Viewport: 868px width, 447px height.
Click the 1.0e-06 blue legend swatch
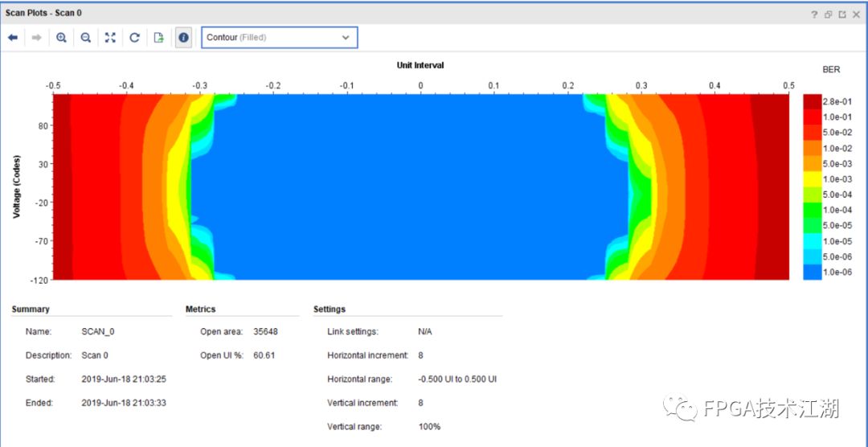click(813, 272)
